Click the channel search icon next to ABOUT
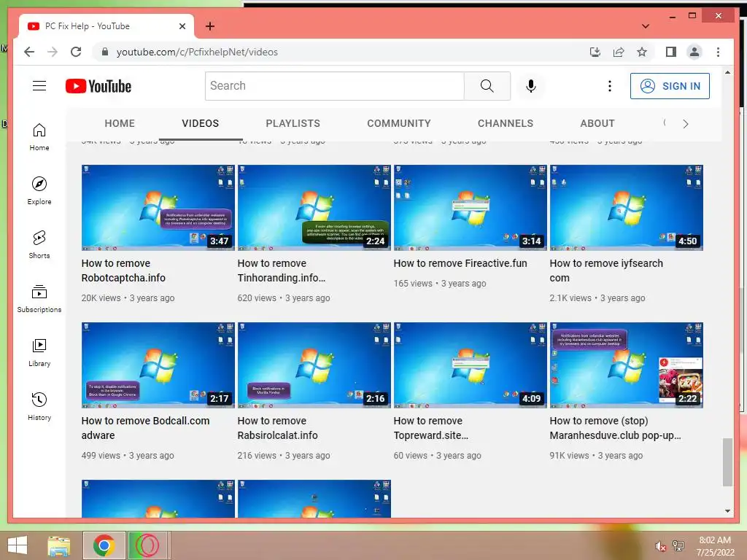Image resolution: width=747 pixels, height=560 pixels. 665,122
